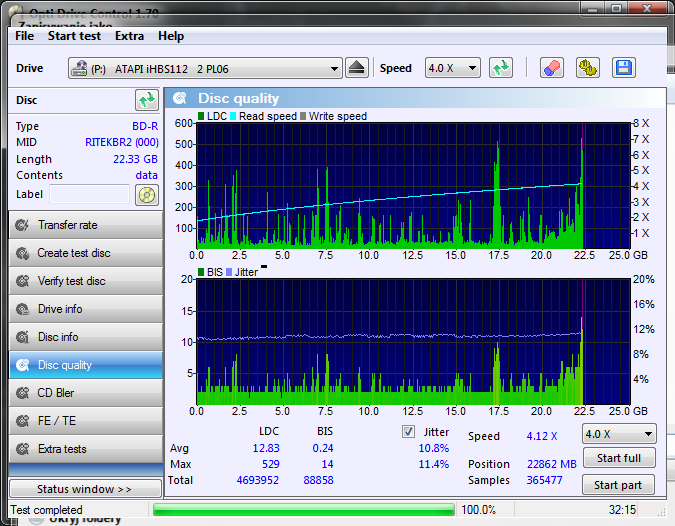Click the Disc info sidebar icon
Viewport: 675px width, 526px height.
click(x=22, y=337)
